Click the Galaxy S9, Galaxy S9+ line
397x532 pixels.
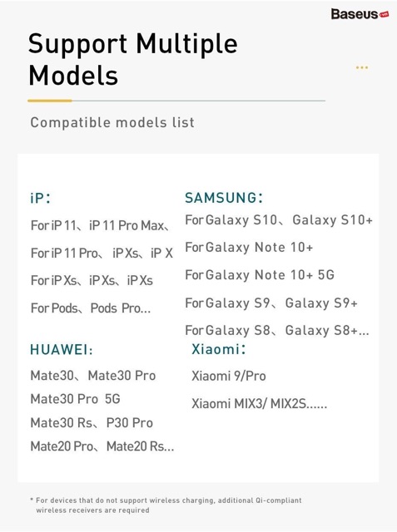[x=271, y=303]
